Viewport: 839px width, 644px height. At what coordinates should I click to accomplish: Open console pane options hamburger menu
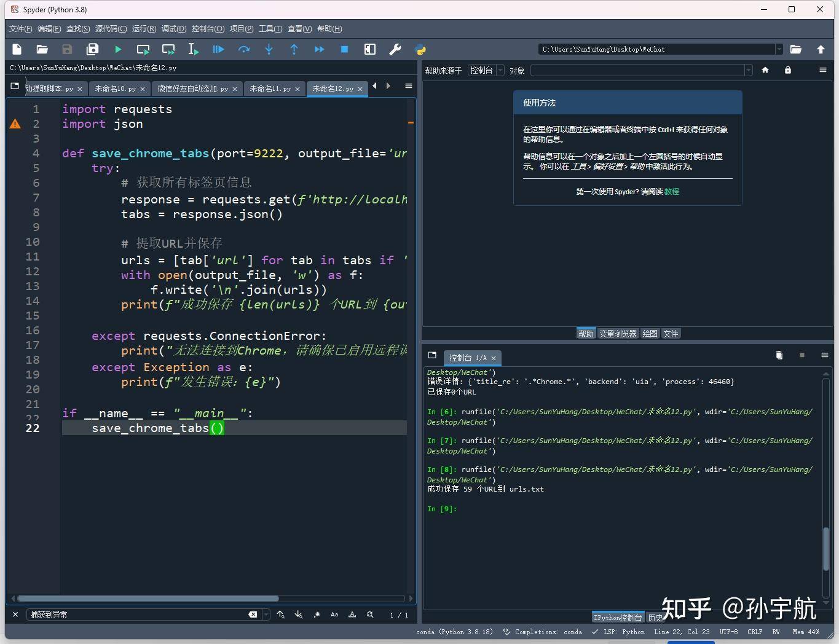coord(824,355)
